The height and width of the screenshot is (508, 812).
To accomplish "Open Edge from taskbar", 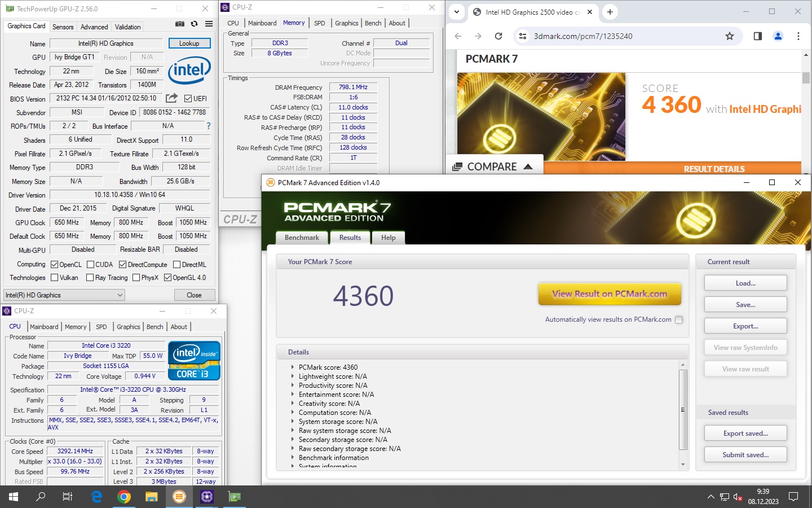I will 96,497.
